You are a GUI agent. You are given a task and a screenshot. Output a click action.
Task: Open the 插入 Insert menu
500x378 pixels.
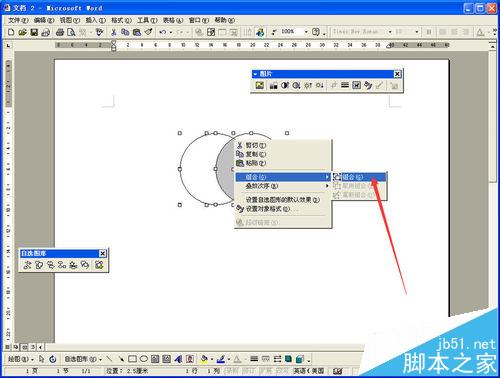pyautogui.click(x=95, y=20)
